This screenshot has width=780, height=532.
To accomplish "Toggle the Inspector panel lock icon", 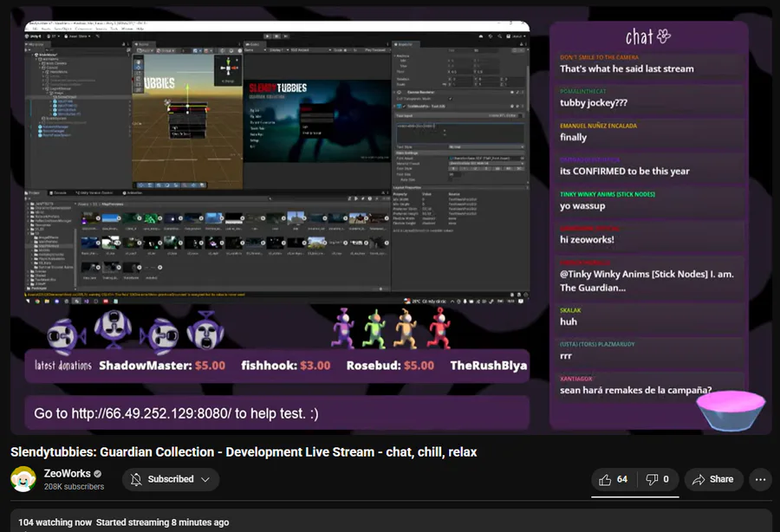I will pyautogui.click(x=522, y=44).
